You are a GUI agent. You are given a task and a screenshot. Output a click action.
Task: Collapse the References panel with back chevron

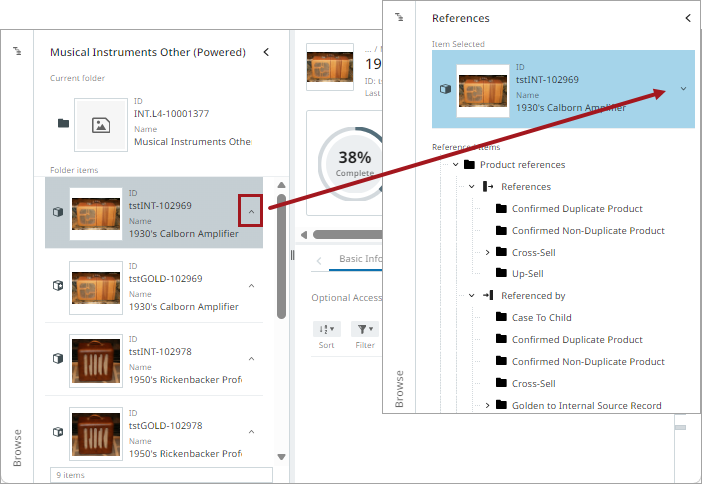tap(688, 18)
